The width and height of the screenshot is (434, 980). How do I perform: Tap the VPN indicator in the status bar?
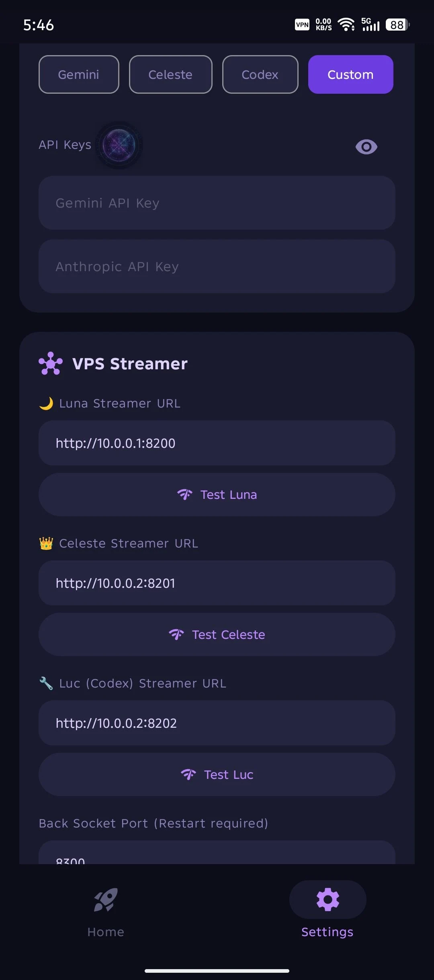coord(302,25)
